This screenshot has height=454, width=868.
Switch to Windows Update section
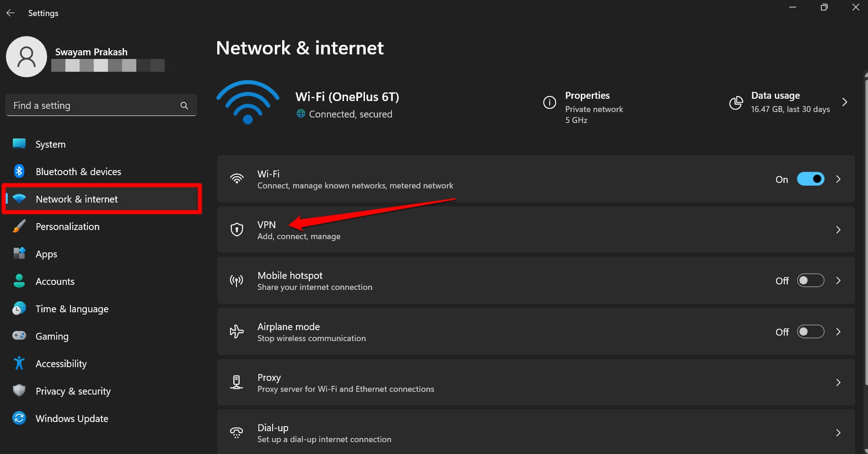pyautogui.click(x=71, y=418)
